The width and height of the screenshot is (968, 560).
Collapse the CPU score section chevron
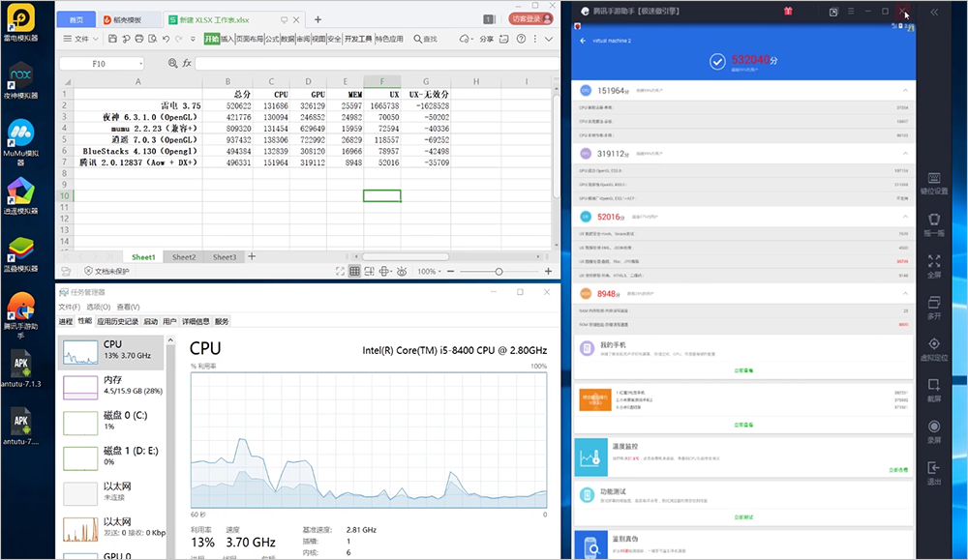(905, 91)
